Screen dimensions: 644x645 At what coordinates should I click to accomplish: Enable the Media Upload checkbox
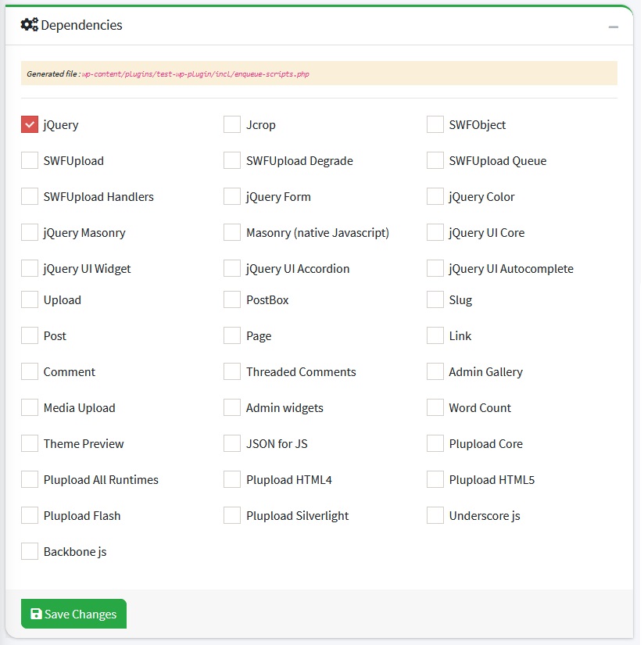point(30,407)
